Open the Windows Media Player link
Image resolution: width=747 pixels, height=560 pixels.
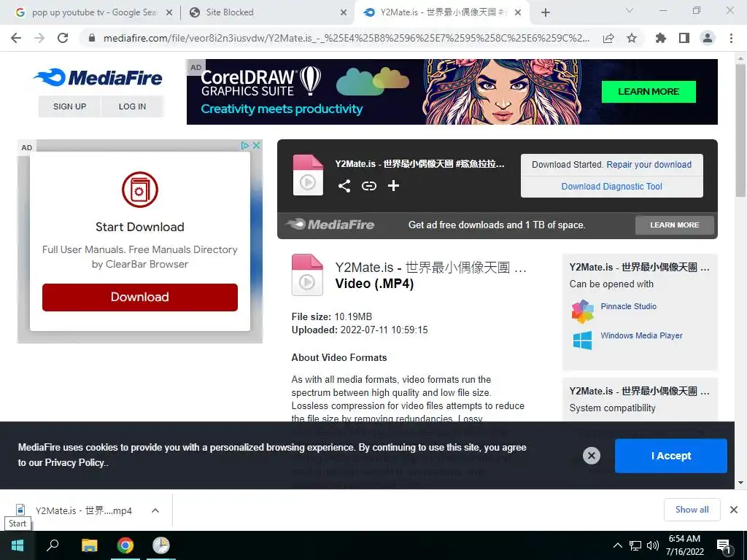tap(641, 335)
